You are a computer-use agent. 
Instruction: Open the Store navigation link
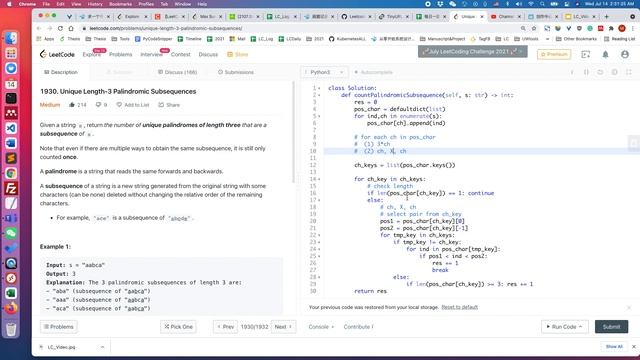pyautogui.click(x=238, y=54)
